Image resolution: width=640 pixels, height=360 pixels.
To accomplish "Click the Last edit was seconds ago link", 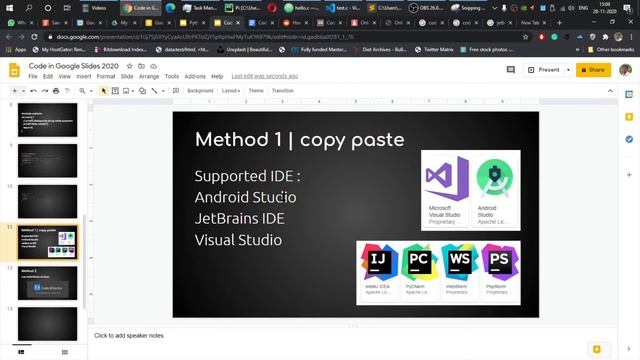I will pos(264,76).
